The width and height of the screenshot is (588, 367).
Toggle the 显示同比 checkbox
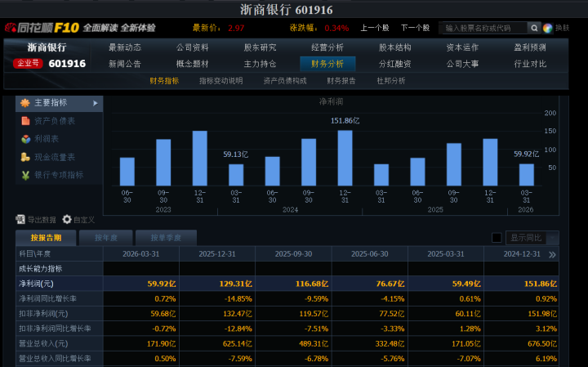click(x=497, y=238)
